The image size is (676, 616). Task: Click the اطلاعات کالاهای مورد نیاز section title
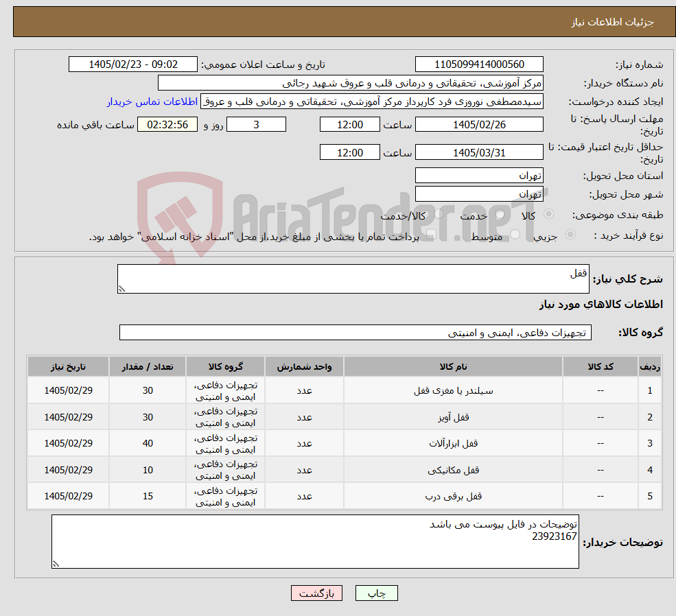tap(601, 304)
